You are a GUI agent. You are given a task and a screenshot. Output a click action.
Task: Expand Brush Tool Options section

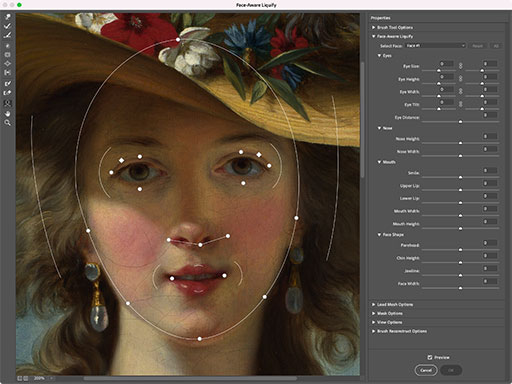point(374,27)
